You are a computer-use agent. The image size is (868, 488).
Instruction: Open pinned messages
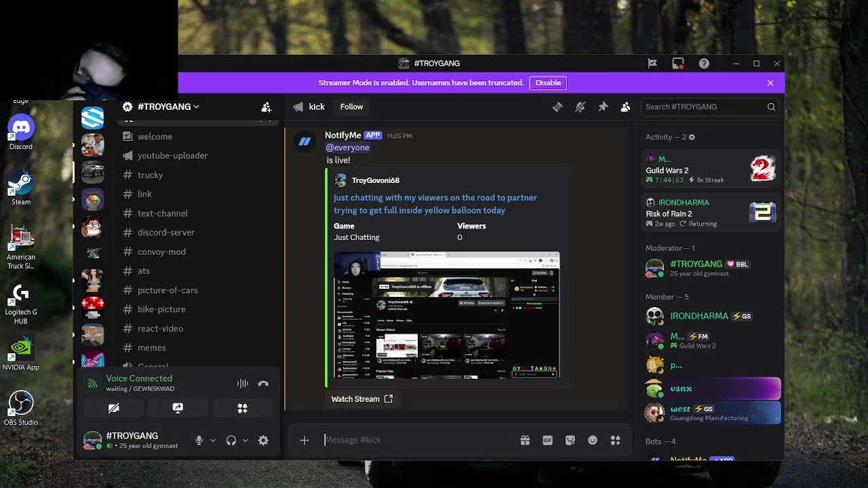click(x=603, y=107)
